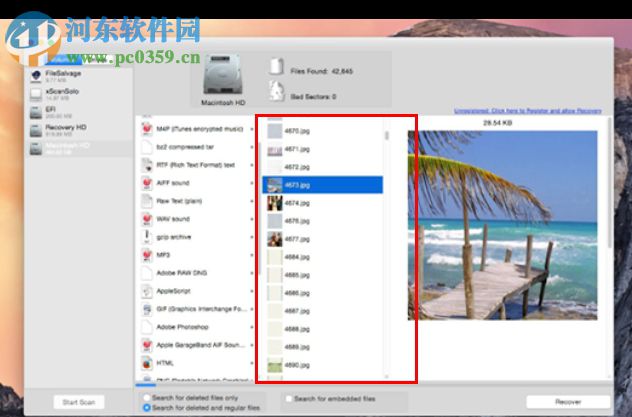
Task: Select file 4670.jpg
Action: click(x=322, y=131)
